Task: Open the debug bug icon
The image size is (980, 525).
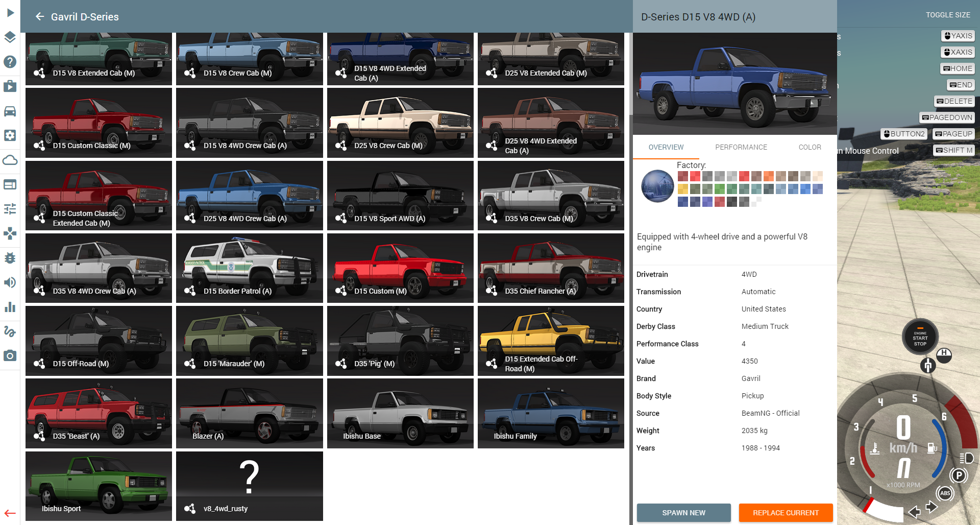Action: [10, 258]
